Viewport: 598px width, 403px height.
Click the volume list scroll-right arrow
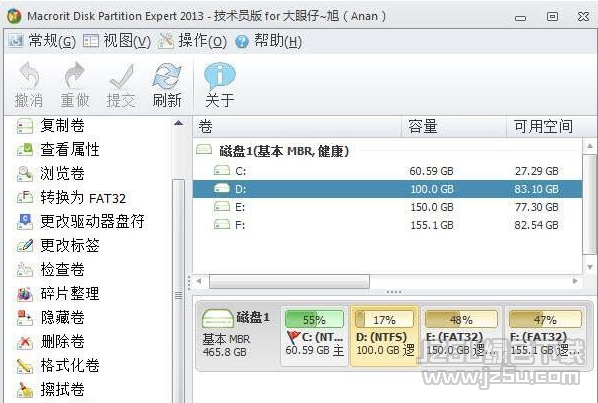[575, 281]
